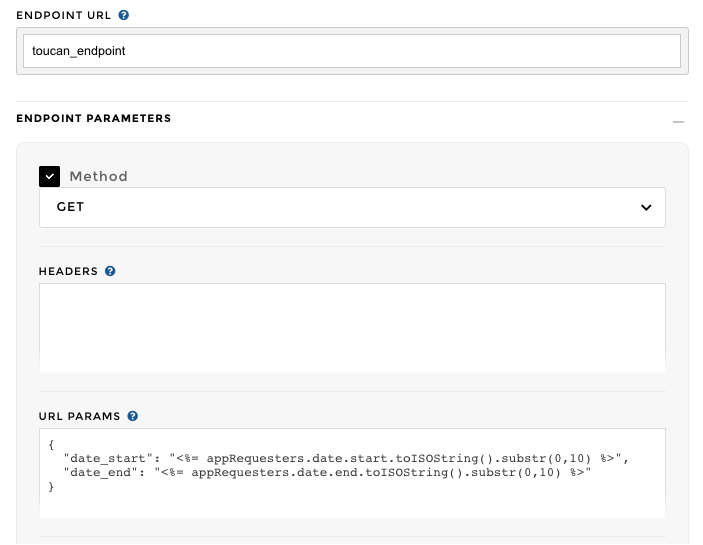Click the GET text in method selector
This screenshot has height=545, width=703.
[x=70, y=207]
